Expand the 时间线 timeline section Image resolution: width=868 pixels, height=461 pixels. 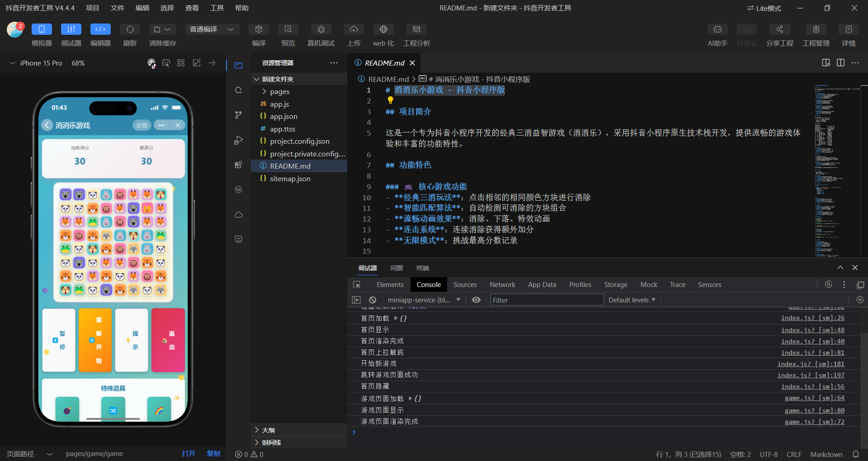(298, 442)
